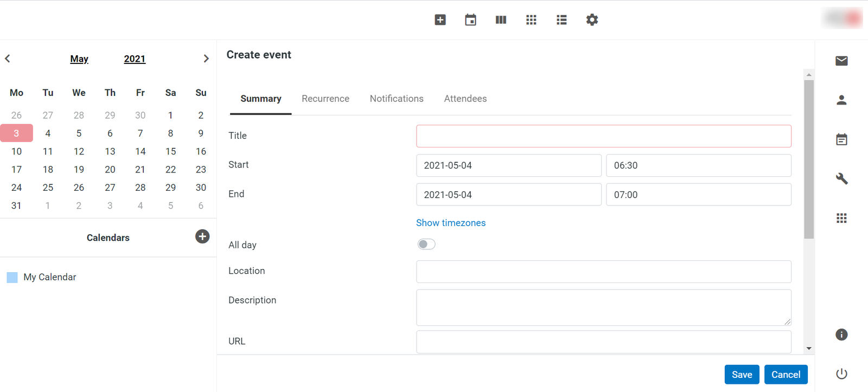Click the info circle icon
This screenshot has width=868, height=392.
point(841,335)
